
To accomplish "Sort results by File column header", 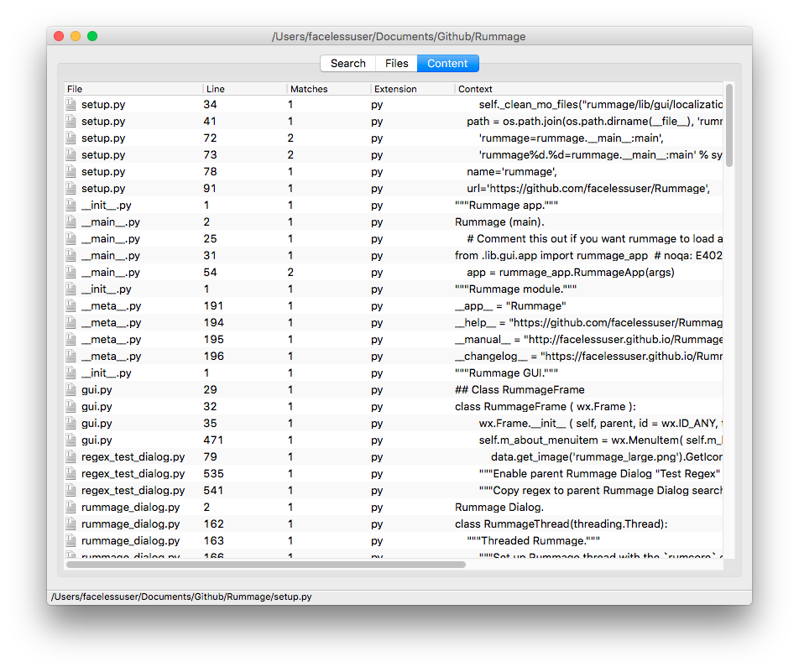I will [x=133, y=89].
